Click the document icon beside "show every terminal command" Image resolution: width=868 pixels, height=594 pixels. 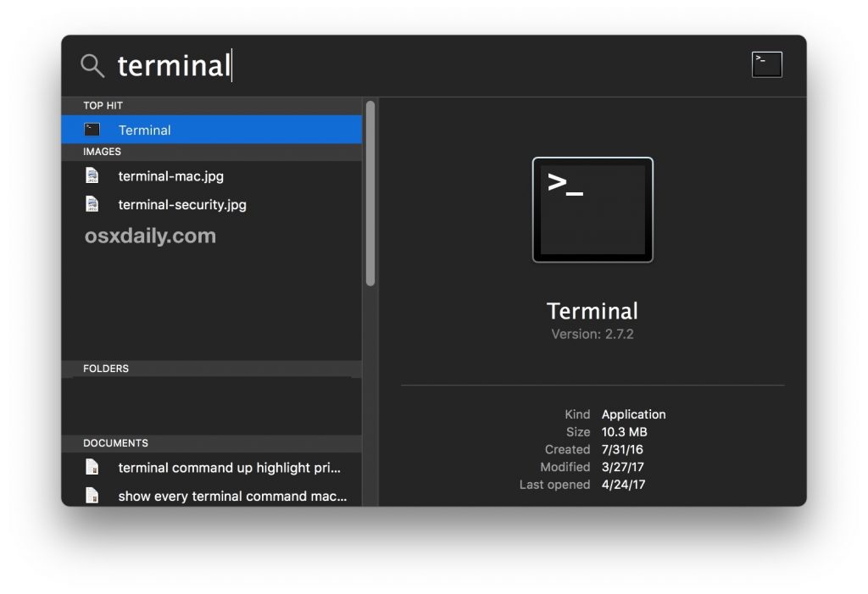(x=92, y=496)
